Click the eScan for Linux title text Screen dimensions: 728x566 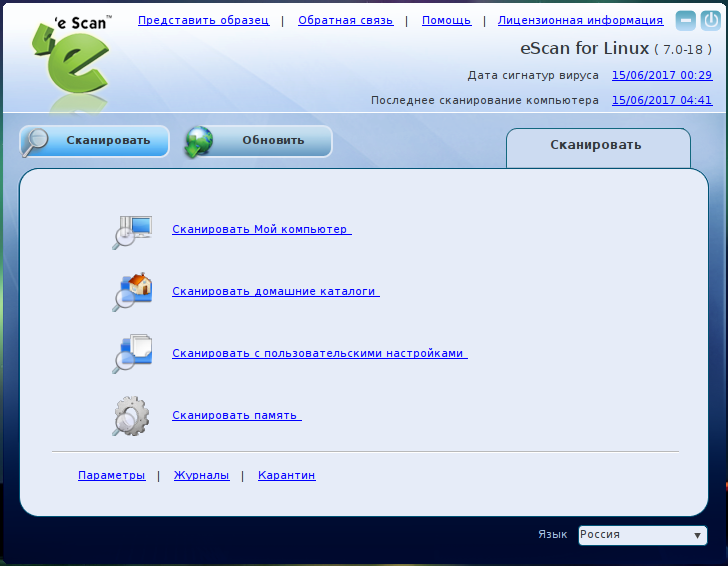pos(584,48)
